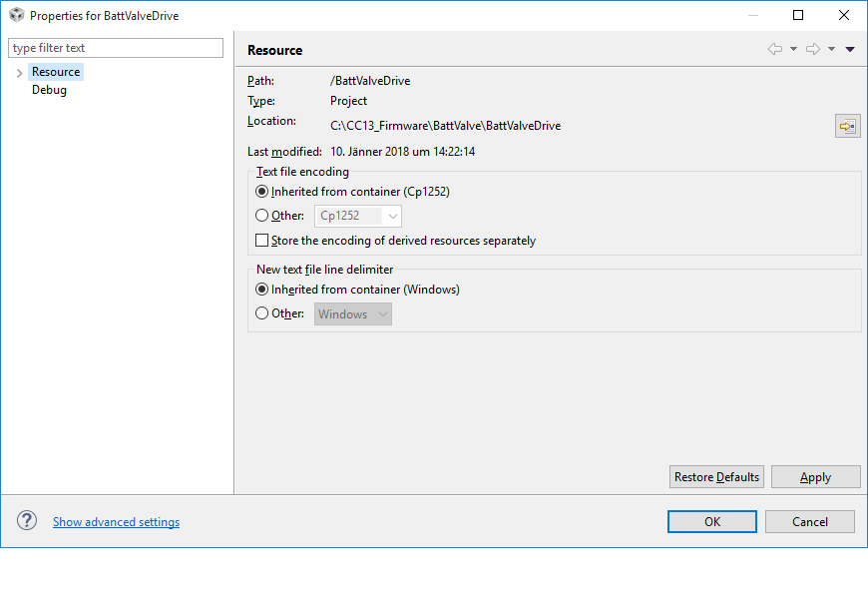This screenshot has height=613, width=868.
Task: Open the back history dropdown arrow
Action: [793, 49]
